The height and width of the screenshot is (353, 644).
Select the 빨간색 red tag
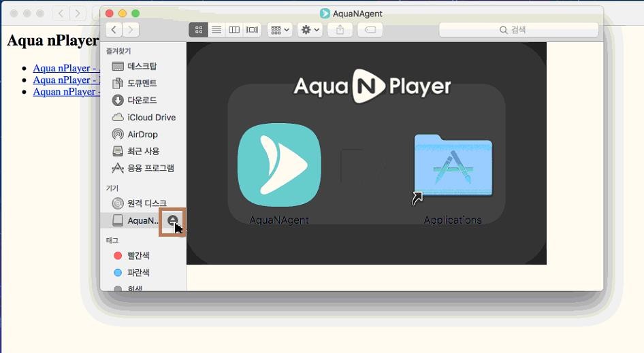142,256
